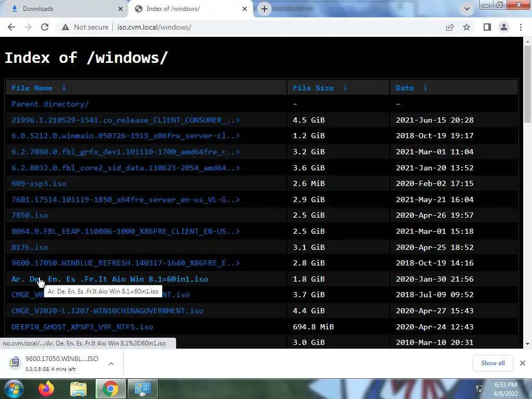The height and width of the screenshot is (399, 532).
Task: Click the scroll-down arrow of the page scrollbar
Action: (x=527, y=344)
